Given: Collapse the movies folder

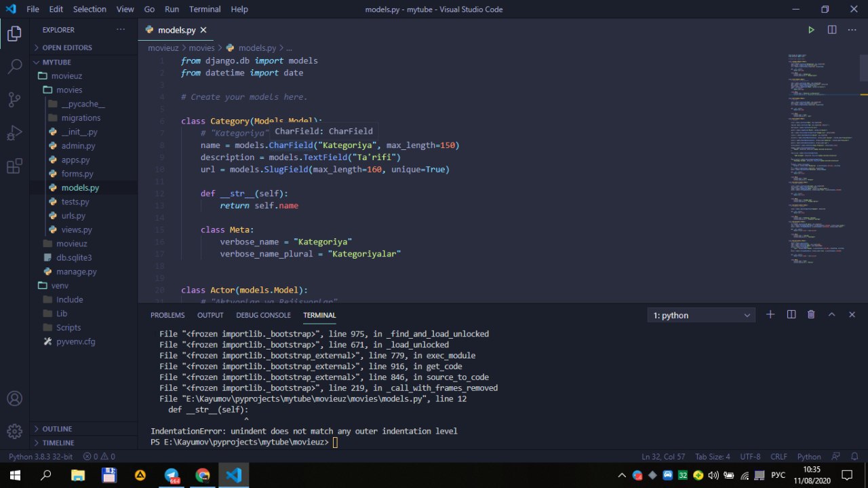Looking at the screenshot, I should pyautogui.click(x=85, y=90).
